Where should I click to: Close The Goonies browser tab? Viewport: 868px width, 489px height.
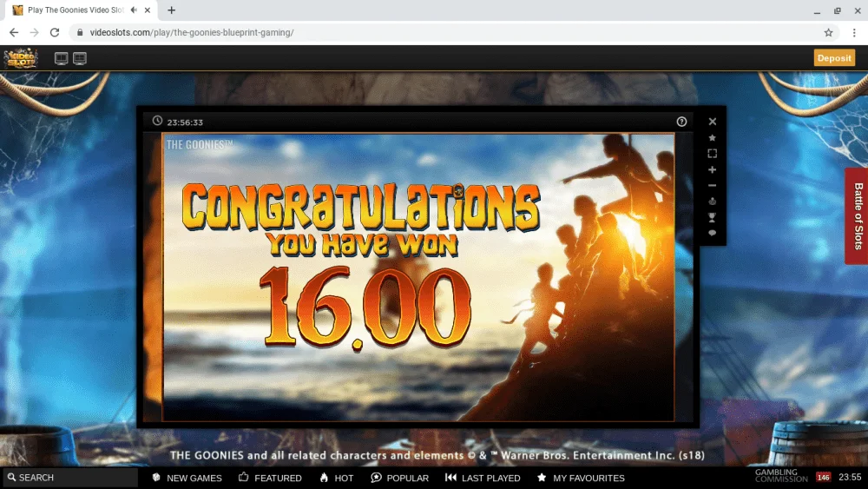click(148, 10)
